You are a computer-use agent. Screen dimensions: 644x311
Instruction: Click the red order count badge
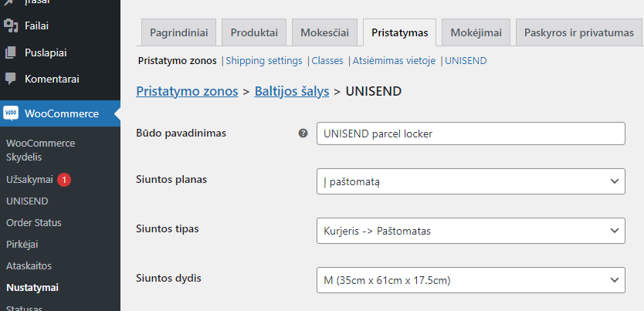64,180
